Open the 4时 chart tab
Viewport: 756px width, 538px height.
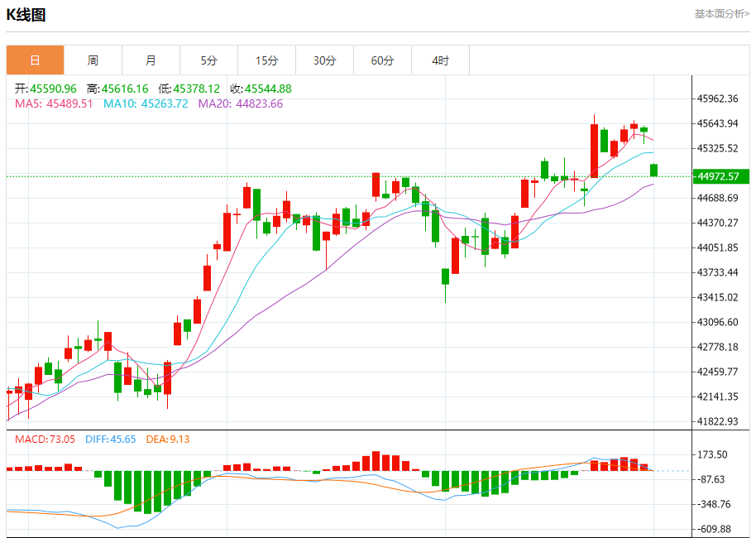pyautogui.click(x=440, y=60)
